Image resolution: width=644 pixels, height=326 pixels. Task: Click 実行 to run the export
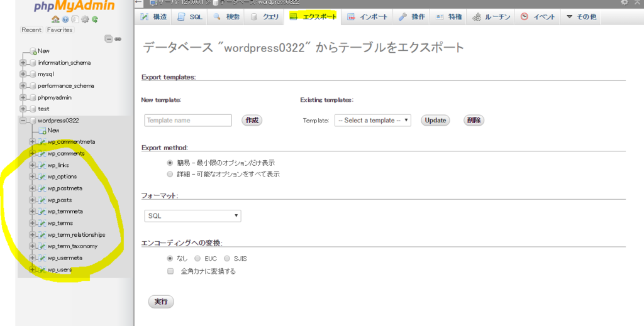pyautogui.click(x=161, y=302)
